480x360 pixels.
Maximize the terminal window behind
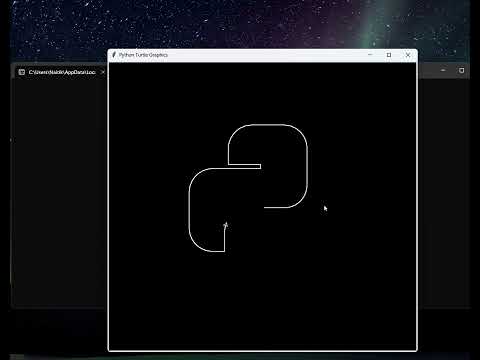pyautogui.click(x=461, y=70)
